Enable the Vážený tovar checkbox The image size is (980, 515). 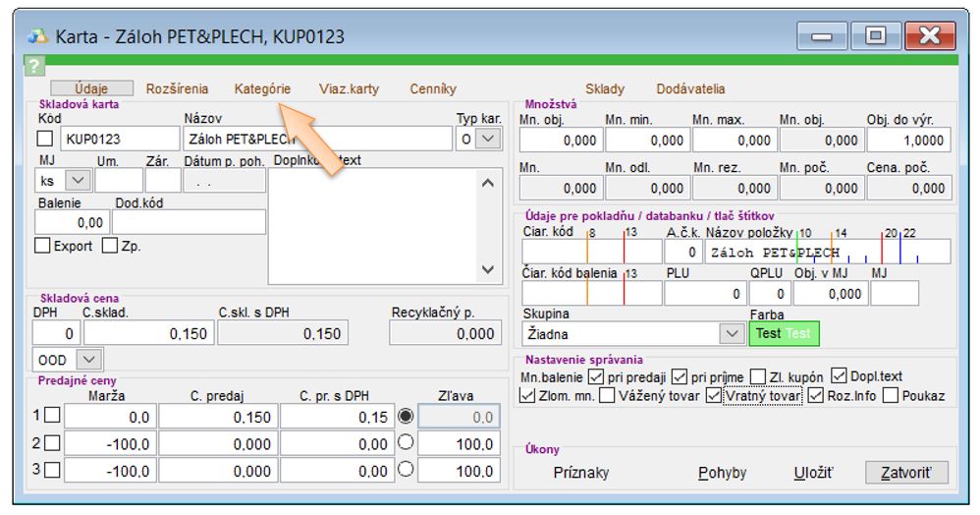(608, 396)
